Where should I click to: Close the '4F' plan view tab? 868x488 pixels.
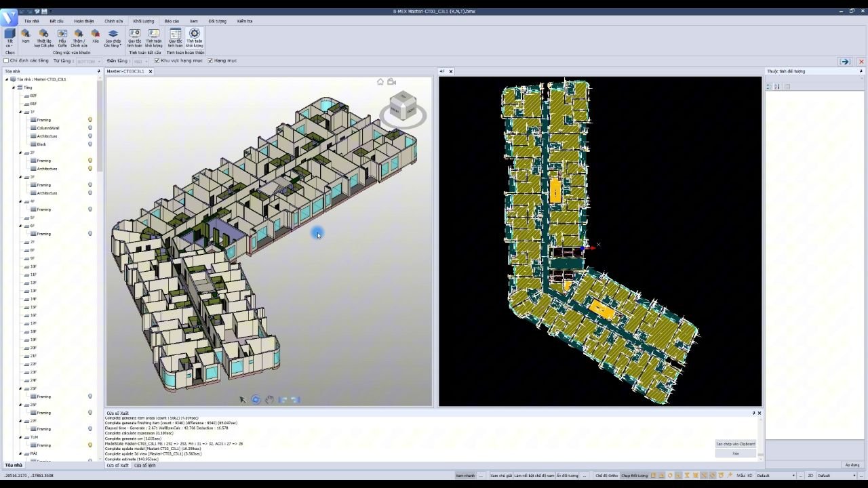[x=451, y=71]
